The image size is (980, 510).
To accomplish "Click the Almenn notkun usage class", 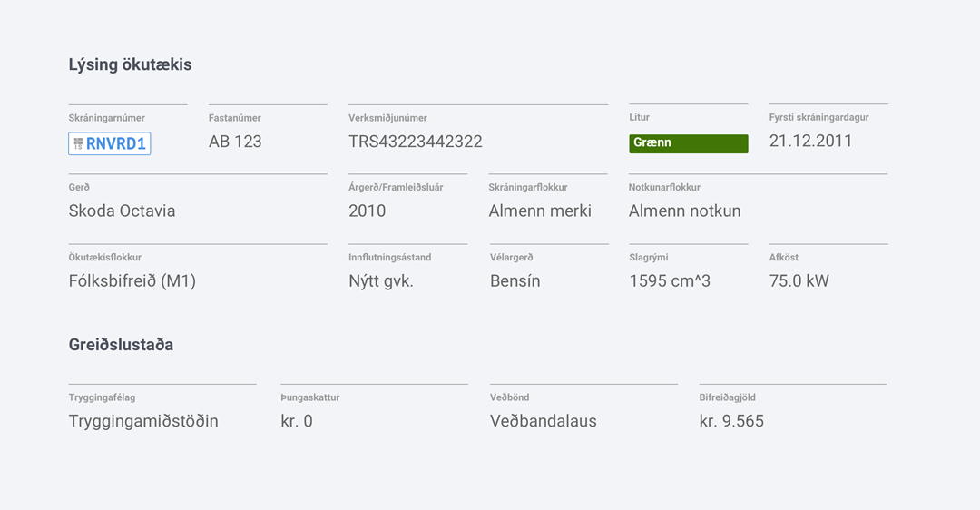I will (684, 211).
